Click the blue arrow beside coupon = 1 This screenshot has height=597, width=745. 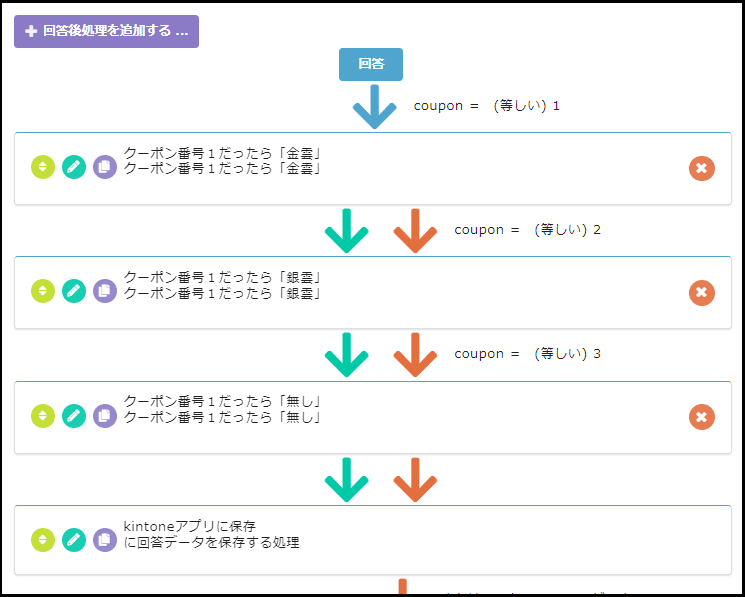pos(374,107)
